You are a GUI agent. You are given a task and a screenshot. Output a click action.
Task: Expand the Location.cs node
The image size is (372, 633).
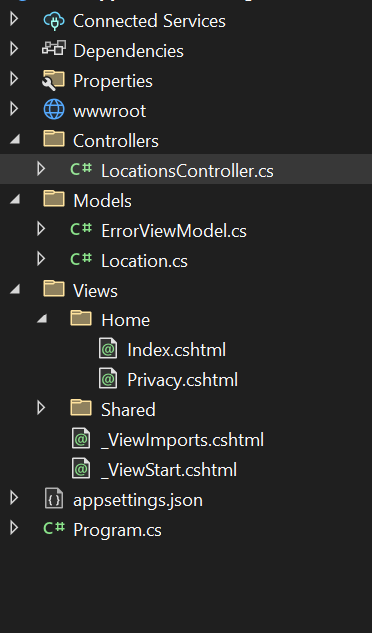(x=41, y=259)
